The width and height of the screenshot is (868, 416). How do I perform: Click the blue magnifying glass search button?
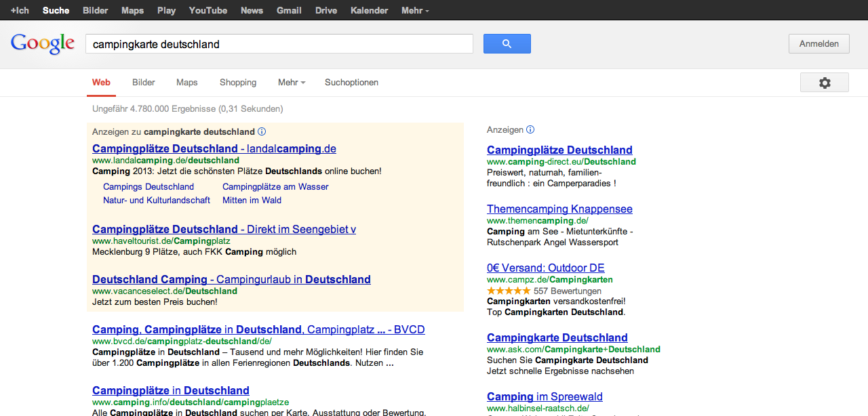tap(507, 44)
